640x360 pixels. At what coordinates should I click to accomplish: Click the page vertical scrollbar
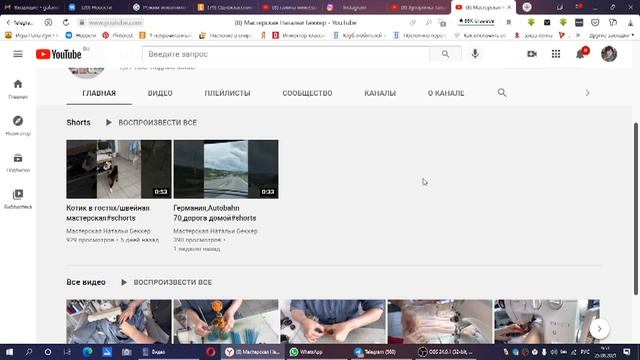point(636,208)
